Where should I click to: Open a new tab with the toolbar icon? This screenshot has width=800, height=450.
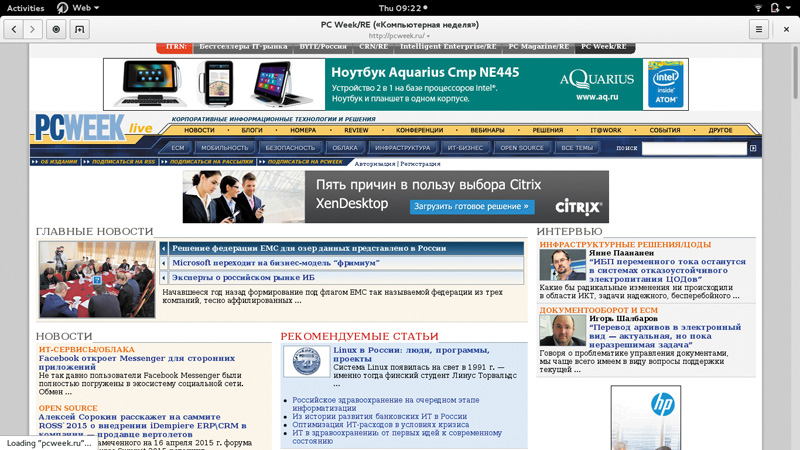[x=80, y=30]
